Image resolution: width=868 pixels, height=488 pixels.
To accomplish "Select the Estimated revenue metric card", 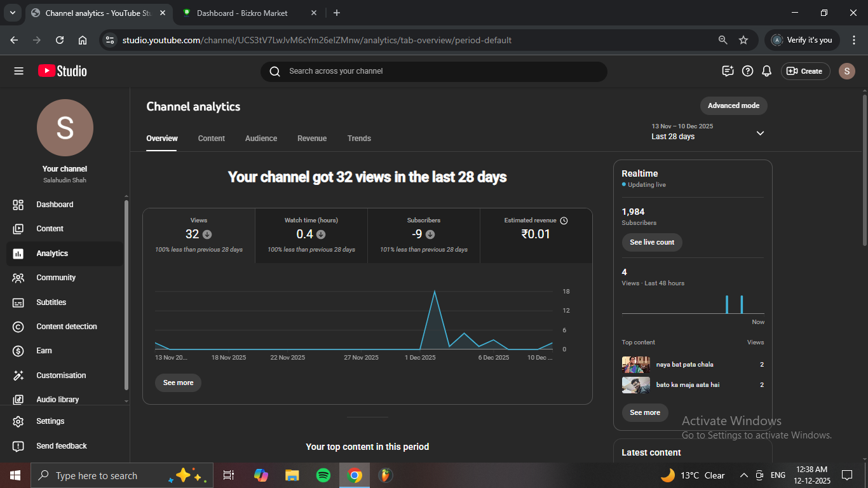I will pos(536,235).
